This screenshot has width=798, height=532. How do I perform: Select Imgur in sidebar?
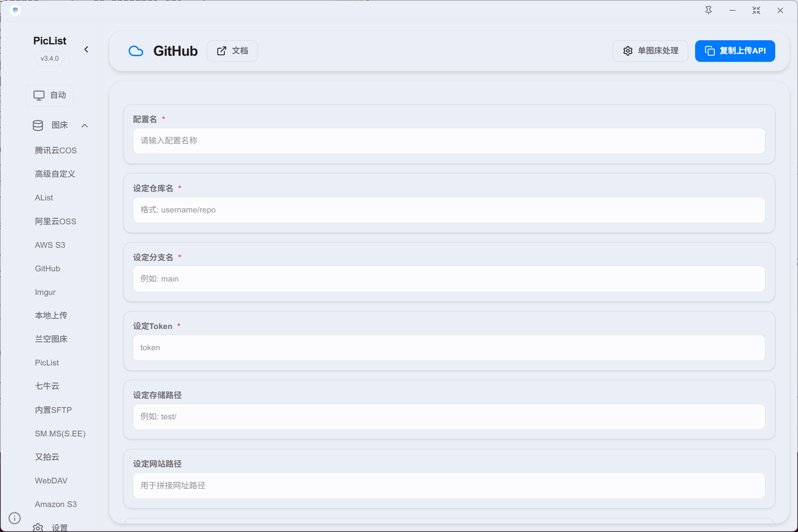pos(45,292)
